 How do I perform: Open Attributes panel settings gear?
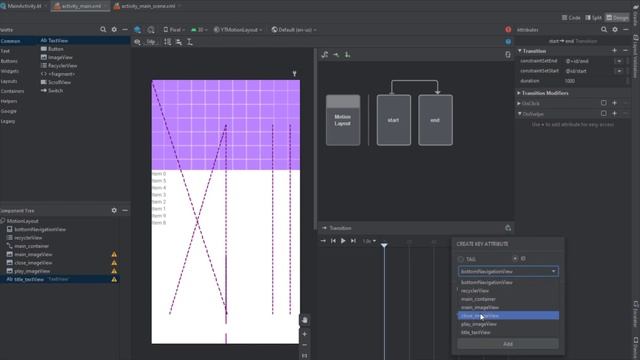tap(615, 29)
